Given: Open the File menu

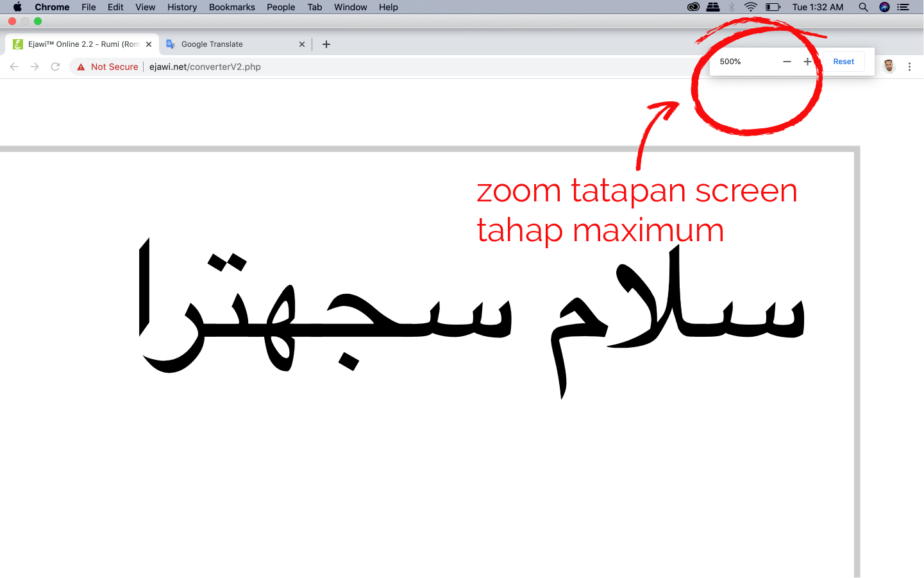Looking at the screenshot, I should pos(88,7).
